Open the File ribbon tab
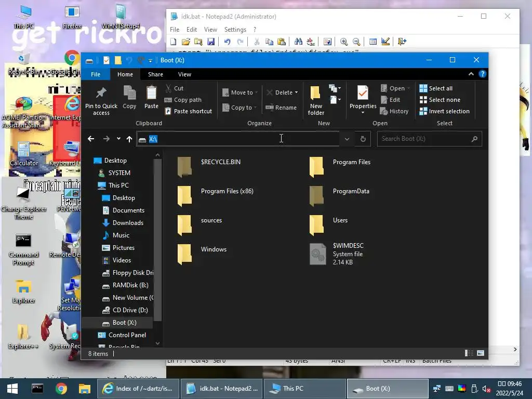The width and height of the screenshot is (532, 399). pos(96,74)
